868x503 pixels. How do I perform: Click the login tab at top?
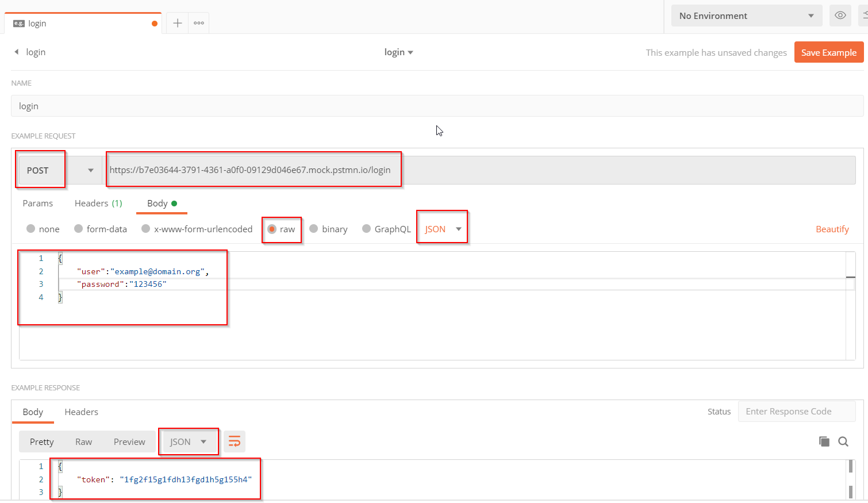[83, 23]
